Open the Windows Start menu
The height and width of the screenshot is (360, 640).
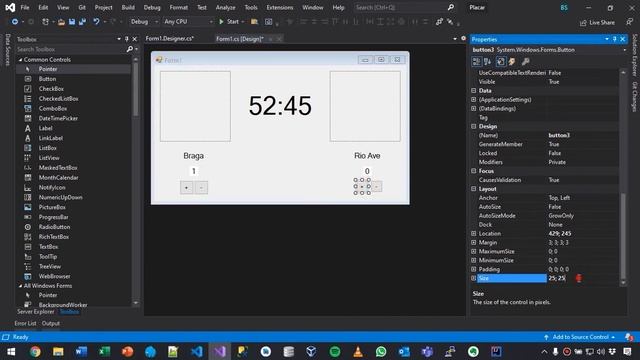click(11, 351)
